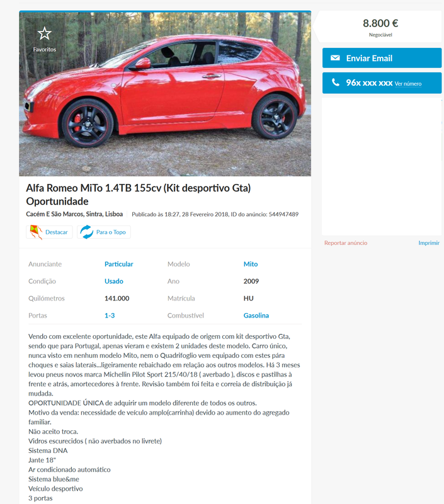Open the Mito model link
Screen dimensions: 444x504
pyautogui.click(x=251, y=264)
